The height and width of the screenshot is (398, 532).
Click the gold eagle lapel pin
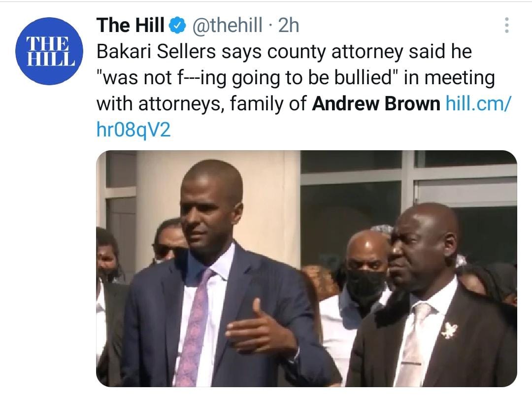[449, 330]
